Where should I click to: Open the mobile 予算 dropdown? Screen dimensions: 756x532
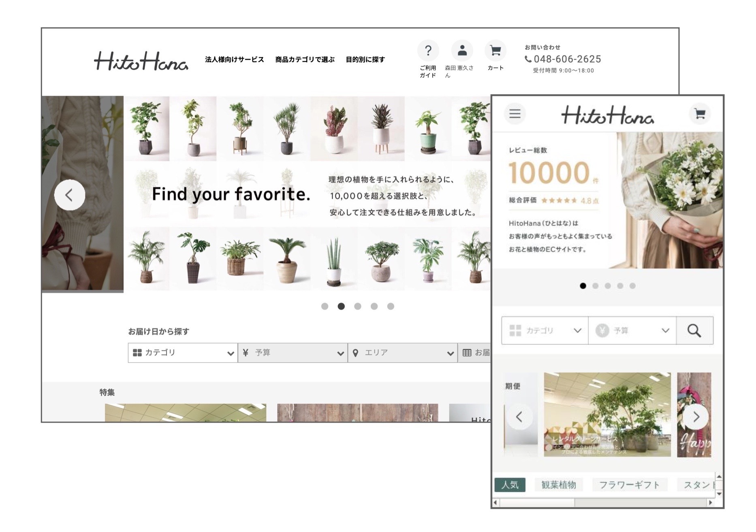tap(632, 330)
